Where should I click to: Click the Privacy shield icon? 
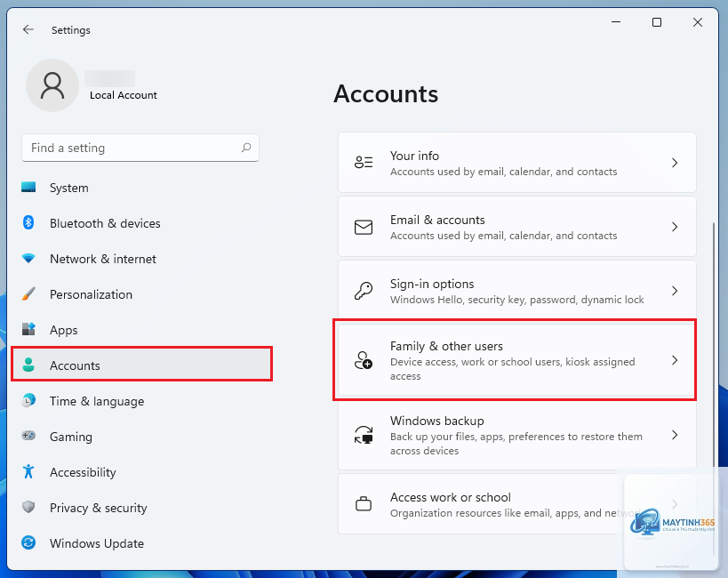coord(28,507)
